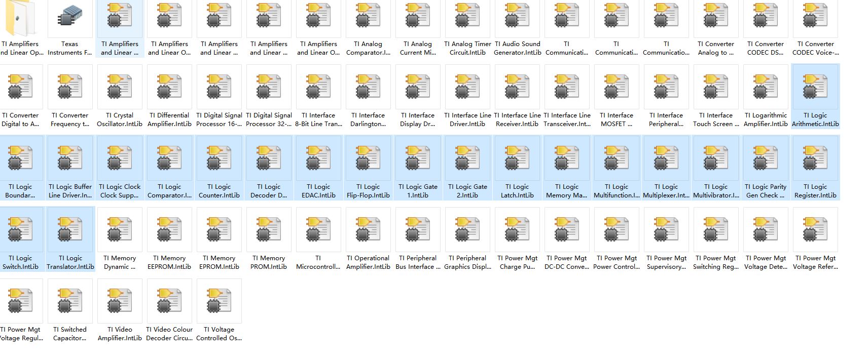Click the TI Logic Switch.IntLib icon
The height and width of the screenshot is (361, 868).
[20, 229]
